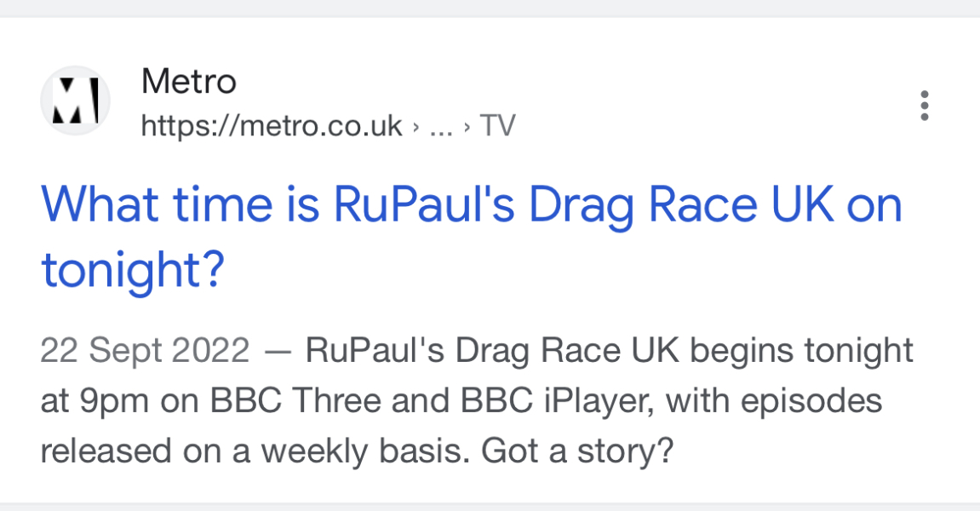980x511 pixels.
Task: Click the word 'tonight?' in the blue title
Action: (x=133, y=270)
